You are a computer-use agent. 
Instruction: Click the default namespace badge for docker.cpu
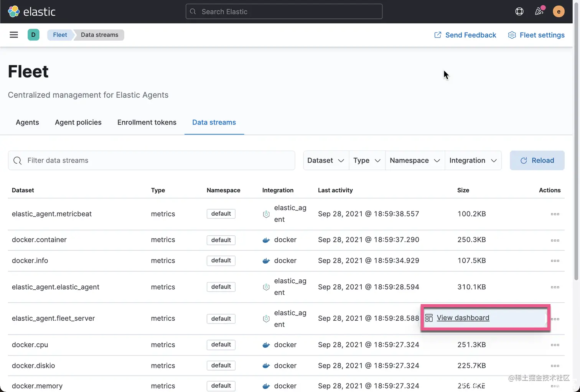[221, 345]
